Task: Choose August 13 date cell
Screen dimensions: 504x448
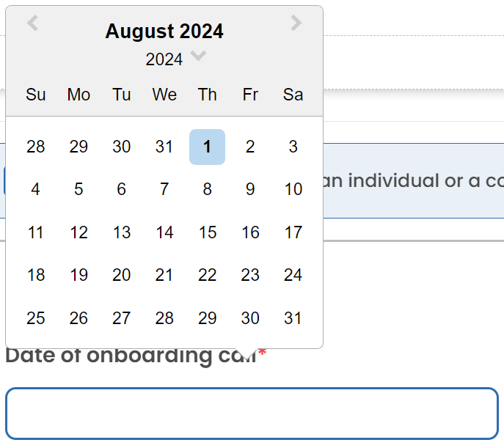Action: (x=121, y=232)
